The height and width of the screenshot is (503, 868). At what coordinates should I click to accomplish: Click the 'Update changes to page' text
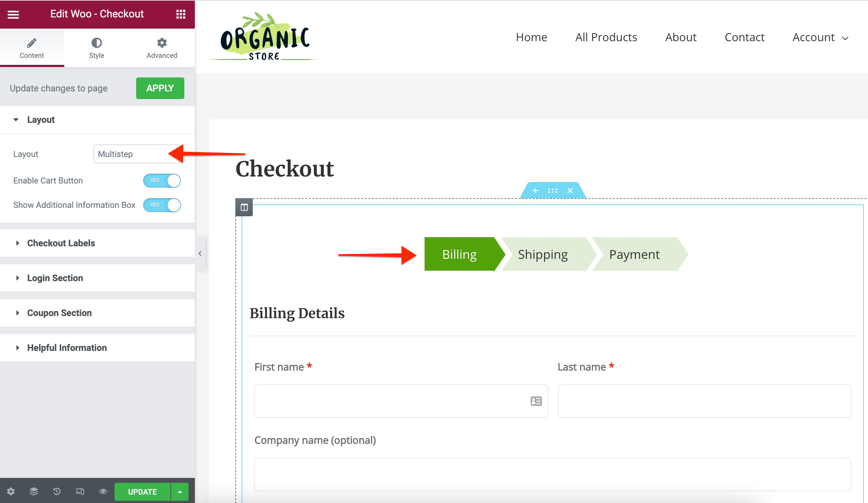[59, 88]
